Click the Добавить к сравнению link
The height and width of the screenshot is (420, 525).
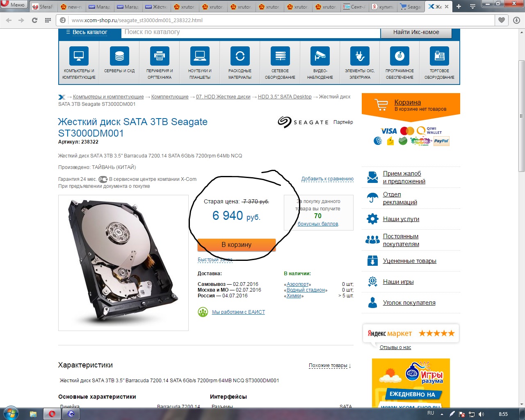[x=327, y=179]
